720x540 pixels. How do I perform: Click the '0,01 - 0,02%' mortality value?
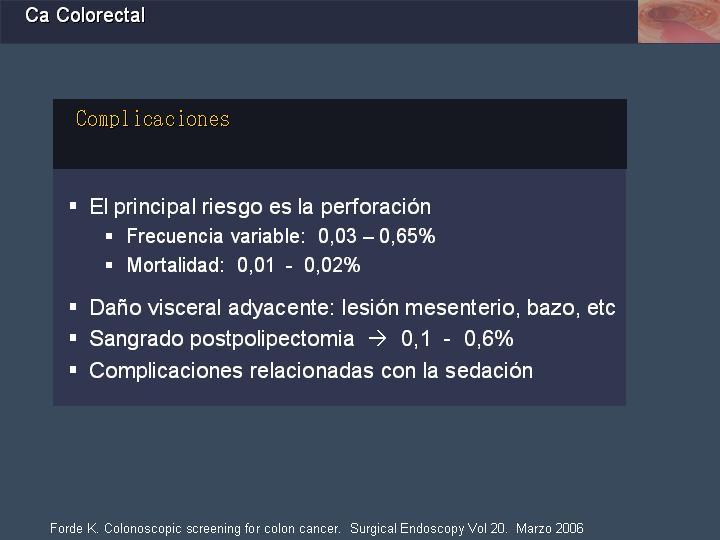(x=298, y=265)
